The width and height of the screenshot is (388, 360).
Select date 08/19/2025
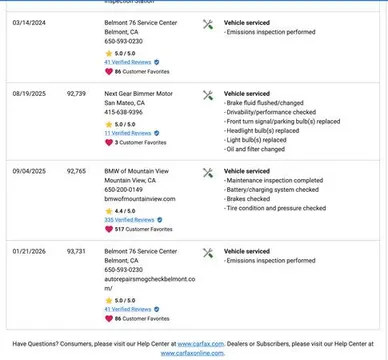pyautogui.click(x=29, y=94)
